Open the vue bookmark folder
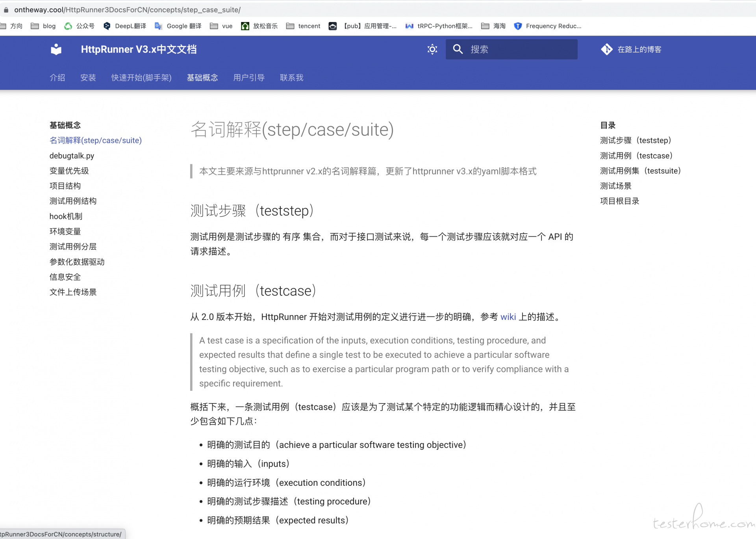Viewport: 756px width, 539px height. click(221, 26)
